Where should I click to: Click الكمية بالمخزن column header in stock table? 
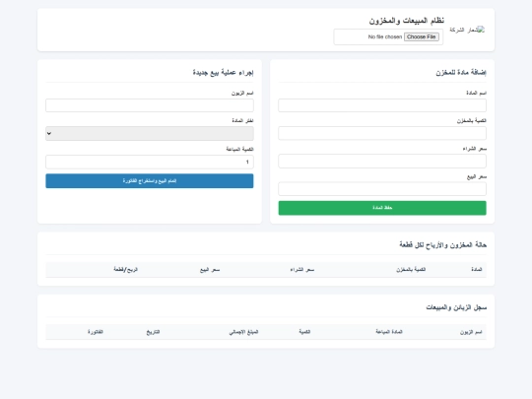pyautogui.click(x=411, y=269)
